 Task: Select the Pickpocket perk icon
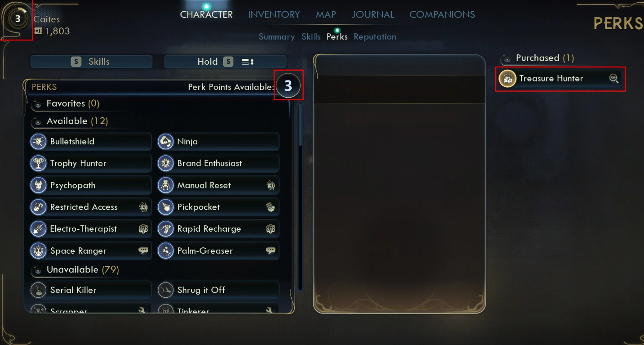coord(166,207)
